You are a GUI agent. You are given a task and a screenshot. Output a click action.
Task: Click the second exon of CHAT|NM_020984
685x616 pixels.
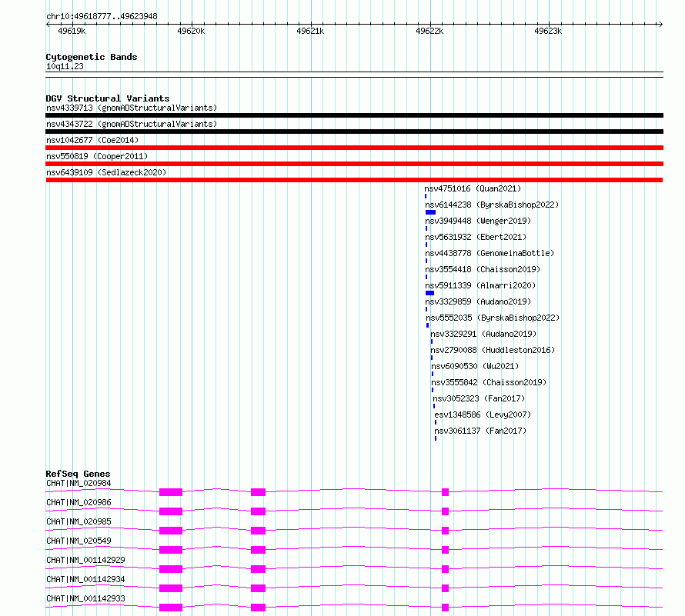(258, 492)
